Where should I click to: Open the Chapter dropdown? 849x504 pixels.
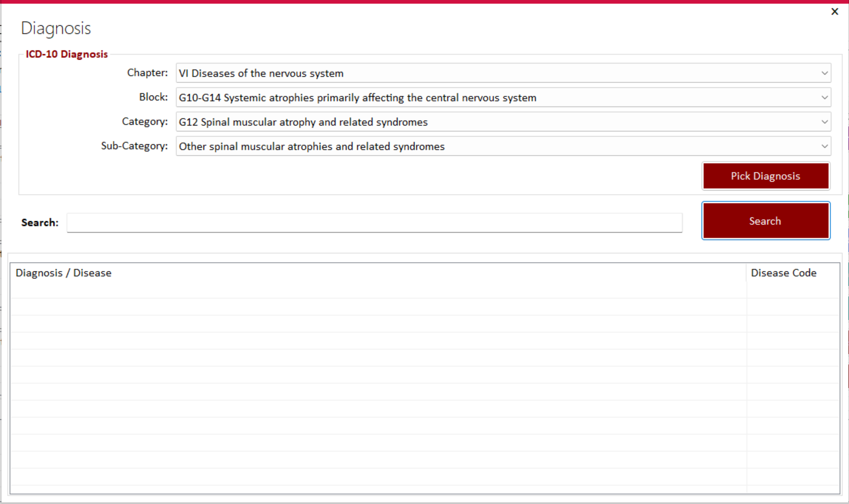click(x=503, y=73)
